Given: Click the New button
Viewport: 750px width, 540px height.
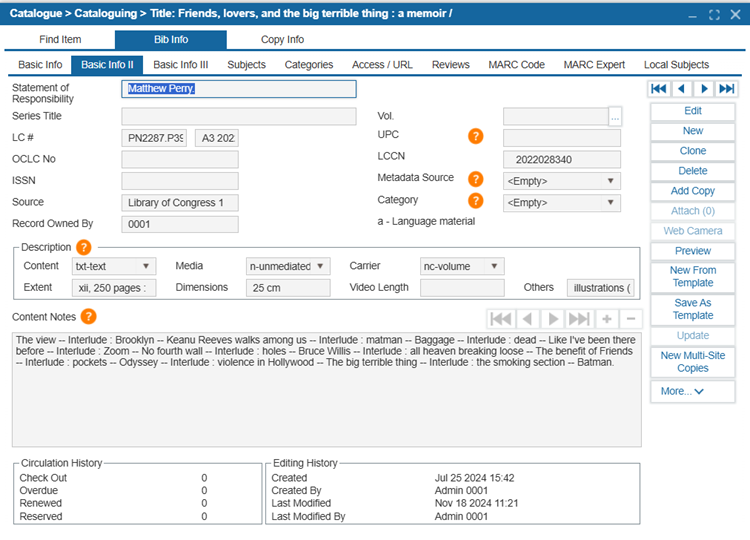Looking at the screenshot, I should point(692,131).
